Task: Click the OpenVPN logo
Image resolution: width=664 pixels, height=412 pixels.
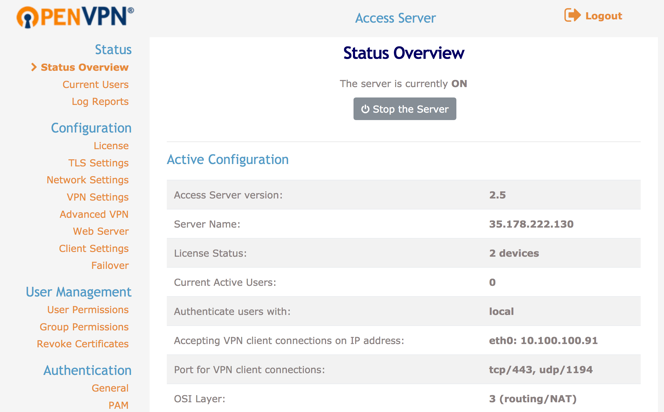Action: (75, 17)
